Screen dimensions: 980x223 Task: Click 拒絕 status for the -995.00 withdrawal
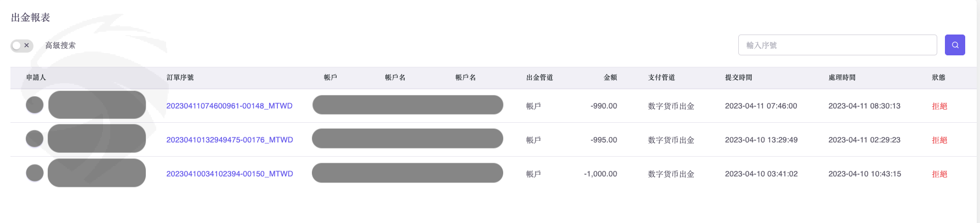[939, 140]
